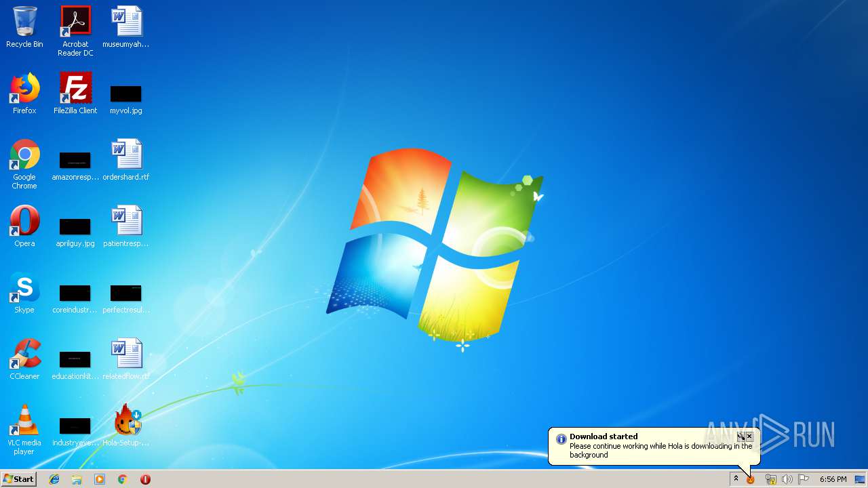Select the educationkit file icon

(75, 365)
